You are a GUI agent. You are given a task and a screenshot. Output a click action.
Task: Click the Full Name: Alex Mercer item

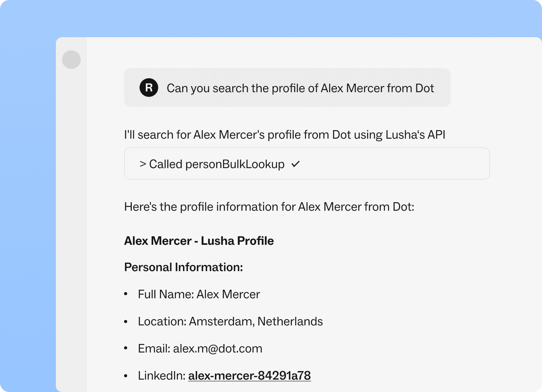pyautogui.click(x=199, y=294)
